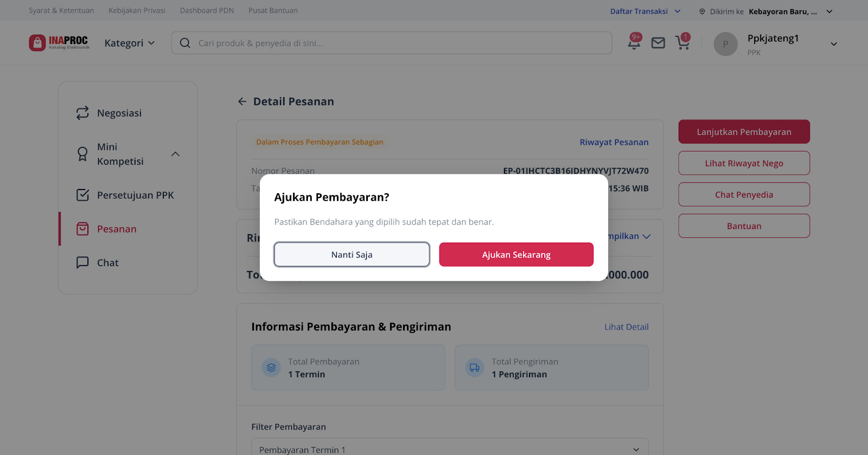Click the search magnifier icon
This screenshot has height=455, width=868.
click(x=185, y=43)
